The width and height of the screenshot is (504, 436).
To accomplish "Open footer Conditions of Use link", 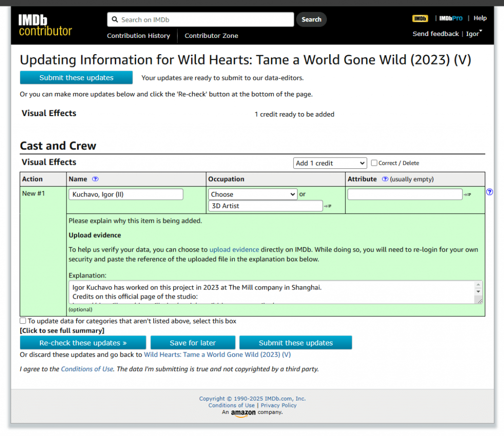I will pos(231,405).
